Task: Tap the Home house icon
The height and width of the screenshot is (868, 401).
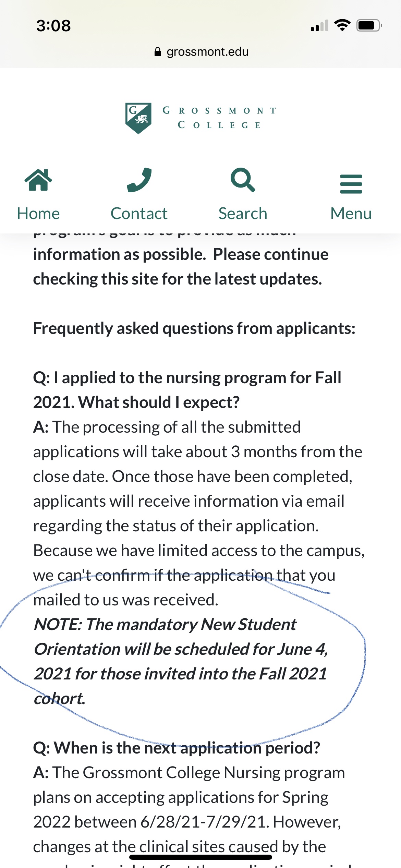Action: 38,180
